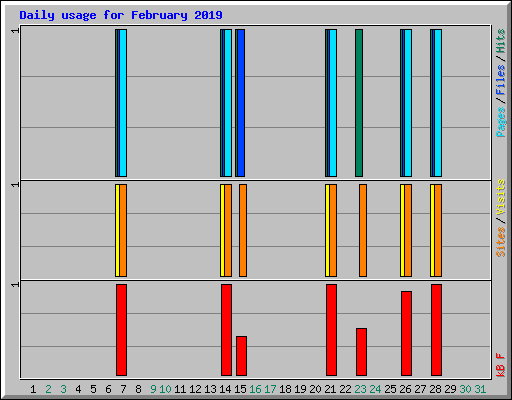Click the yellow Visits bar for day 21
Screen dimensions: 512x400
(x=327, y=230)
